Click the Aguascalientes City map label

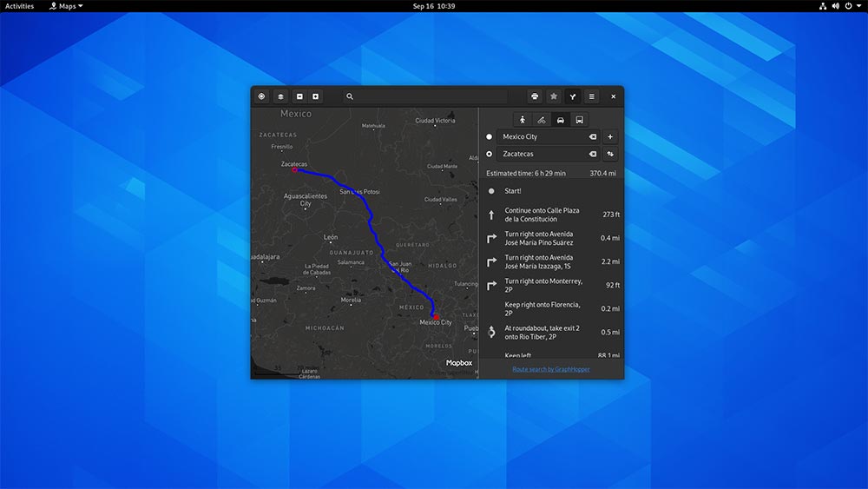coord(306,200)
